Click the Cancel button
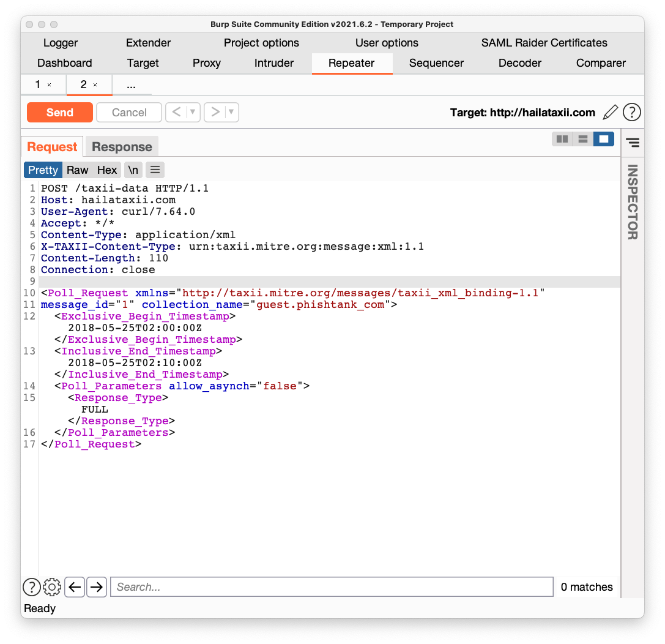Viewport: 665px width, 644px height. [129, 113]
